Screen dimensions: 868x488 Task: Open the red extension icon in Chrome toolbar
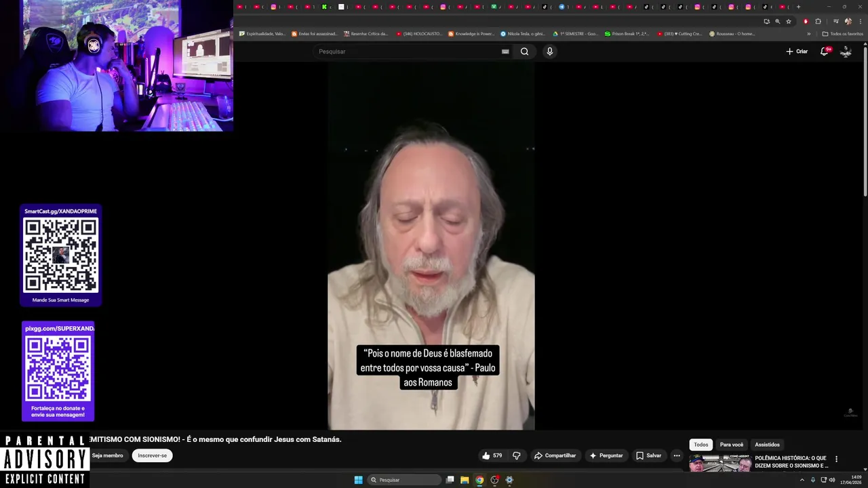[806, 21]
